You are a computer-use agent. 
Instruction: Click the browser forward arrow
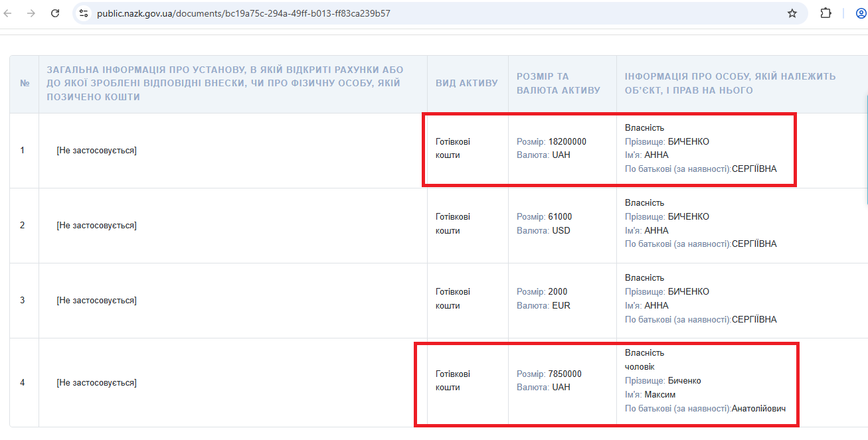tap(31, 13)
